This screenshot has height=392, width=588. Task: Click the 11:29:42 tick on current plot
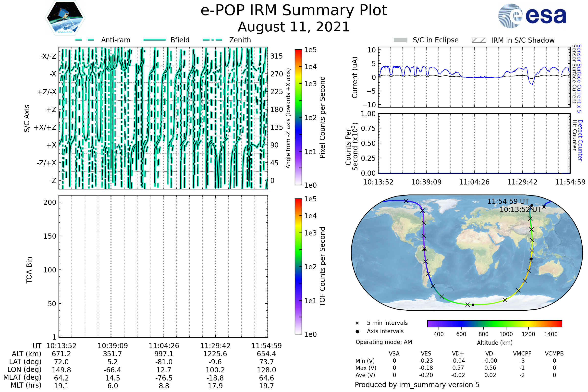522,182
